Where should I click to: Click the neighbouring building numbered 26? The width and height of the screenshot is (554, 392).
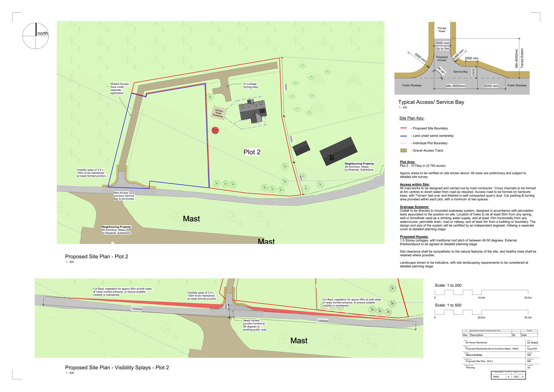[x=339, y=151]
